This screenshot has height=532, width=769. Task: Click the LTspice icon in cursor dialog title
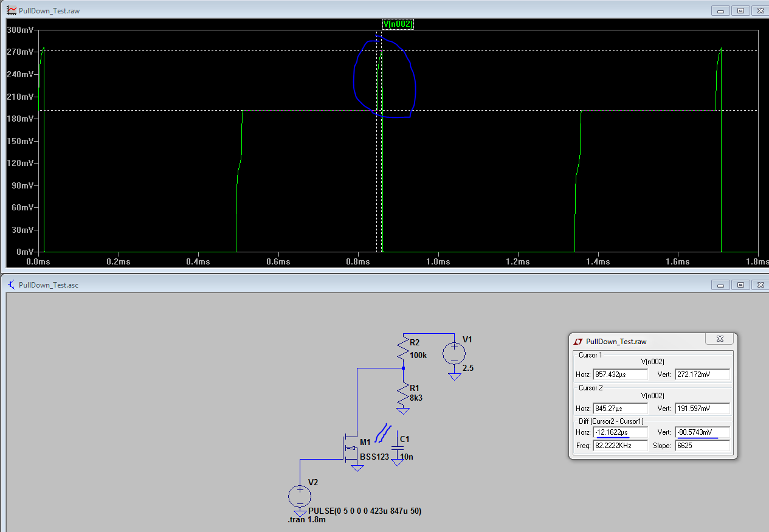coord(578,342)
